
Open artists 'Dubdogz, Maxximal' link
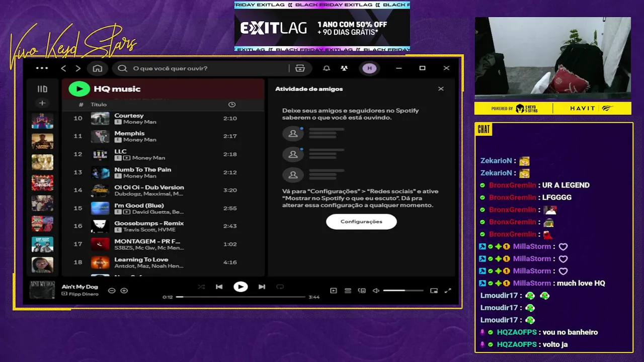[149, 194]
